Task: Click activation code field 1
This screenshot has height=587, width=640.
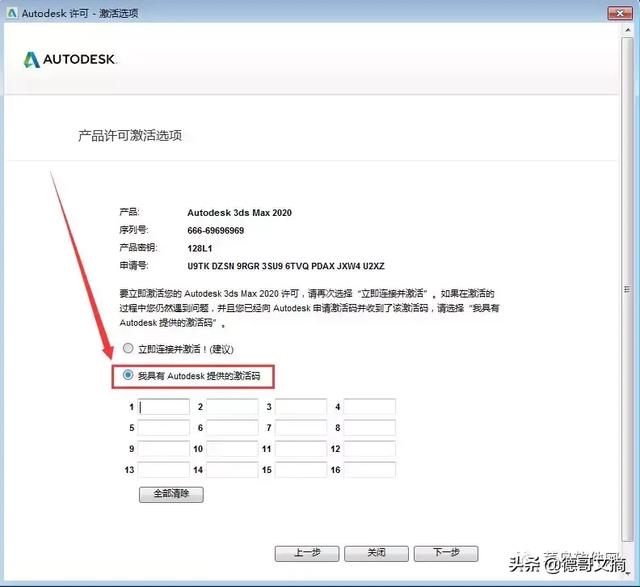Action: pyautogui.click(x=164, y=407)
